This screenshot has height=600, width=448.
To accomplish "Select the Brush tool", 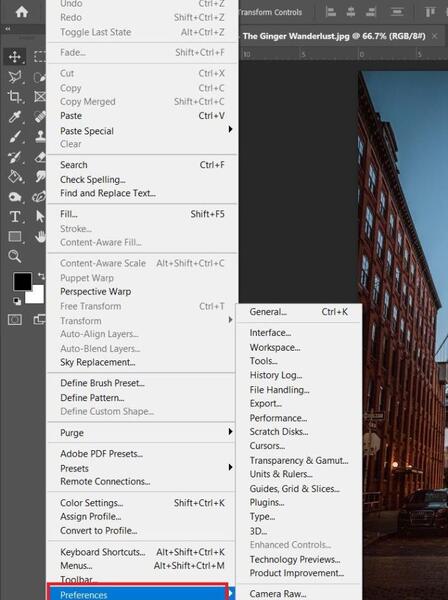I will [15, 137].
